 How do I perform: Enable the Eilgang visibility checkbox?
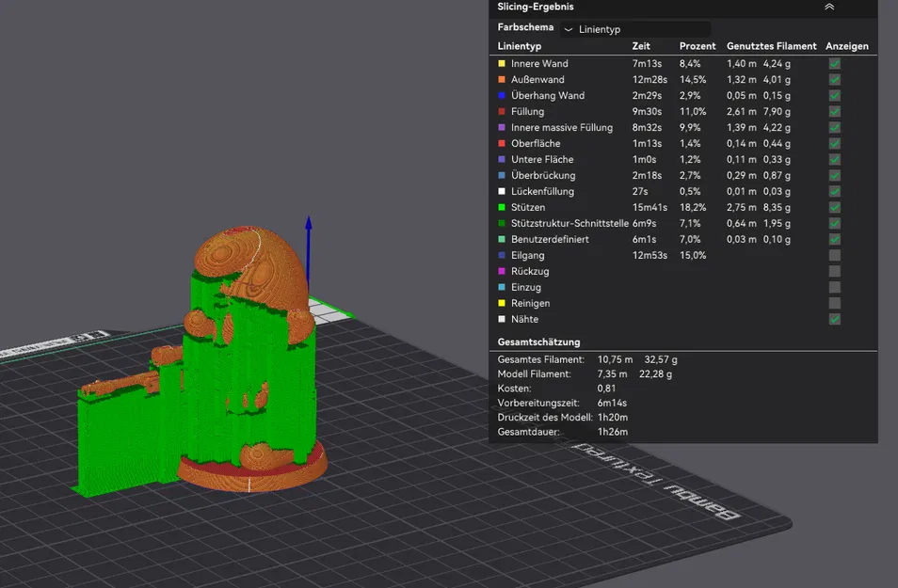pos(834,255)
